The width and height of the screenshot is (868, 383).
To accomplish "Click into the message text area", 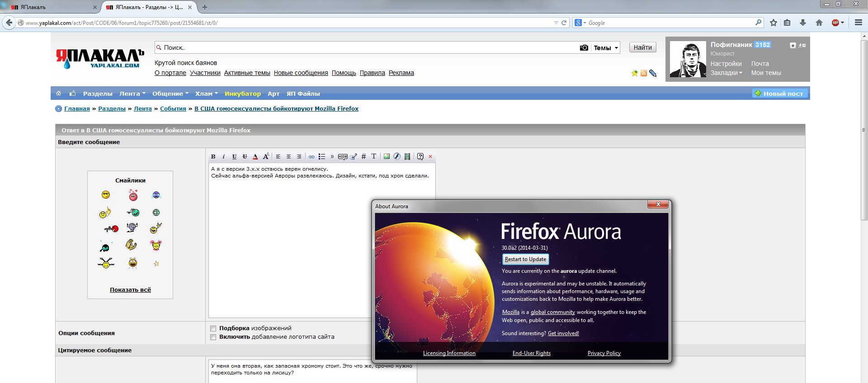I will pos(322,241).
